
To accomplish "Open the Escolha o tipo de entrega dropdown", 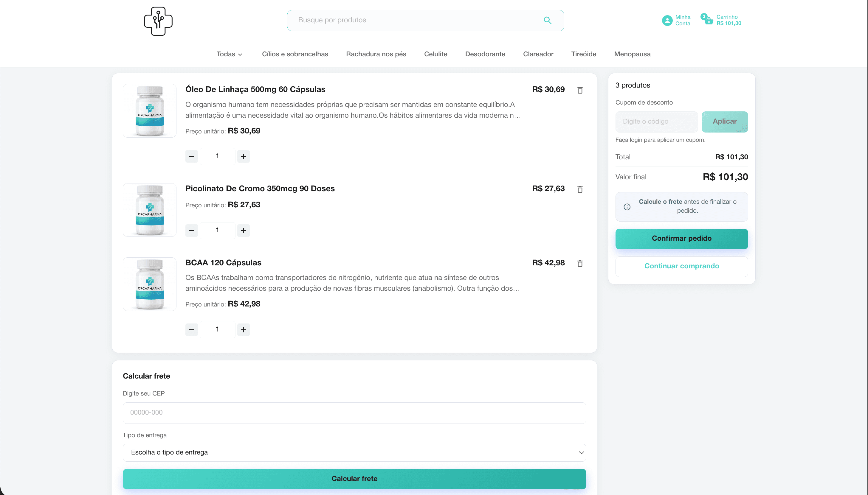I will [354, 452].
